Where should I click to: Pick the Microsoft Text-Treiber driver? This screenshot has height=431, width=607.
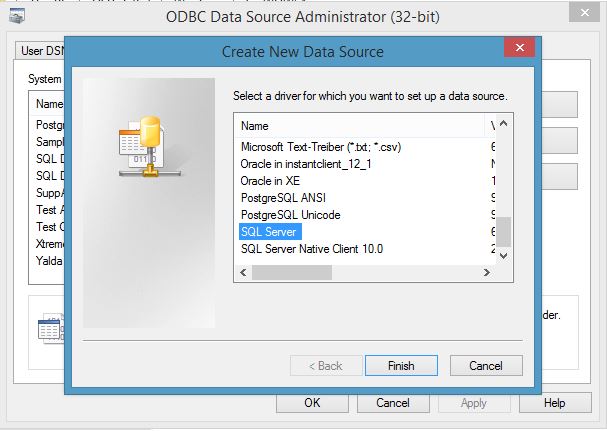(x=321, y=147)
